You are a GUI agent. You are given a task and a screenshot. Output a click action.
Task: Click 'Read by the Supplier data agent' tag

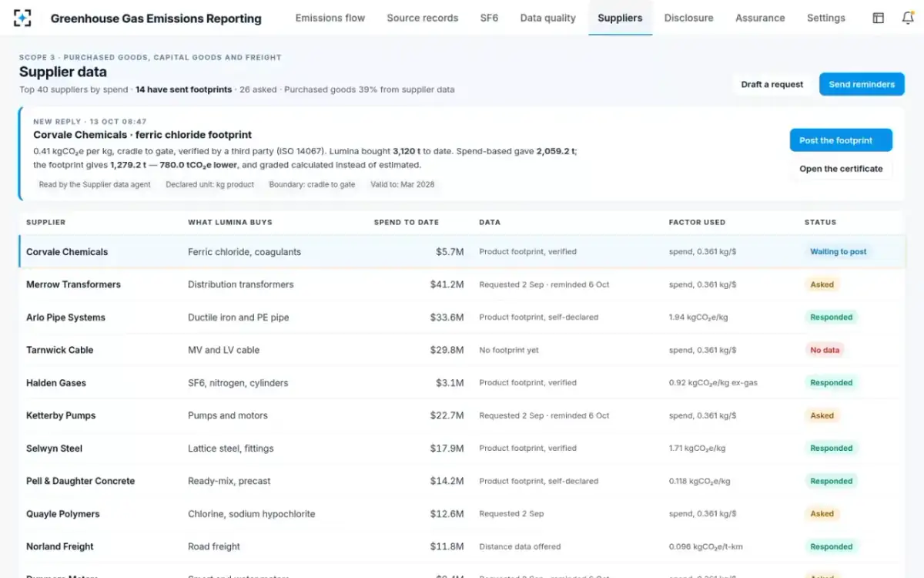point(95,185)
